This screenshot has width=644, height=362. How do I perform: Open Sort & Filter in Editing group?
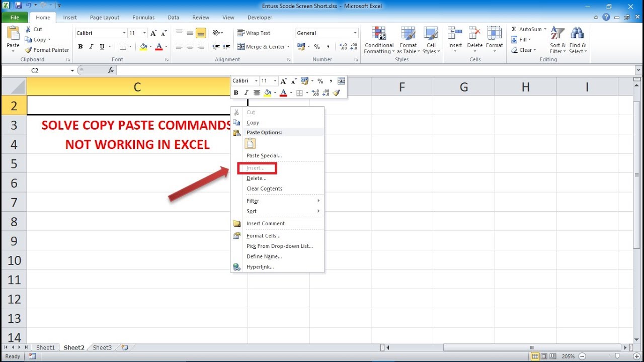tap(557, 40)
